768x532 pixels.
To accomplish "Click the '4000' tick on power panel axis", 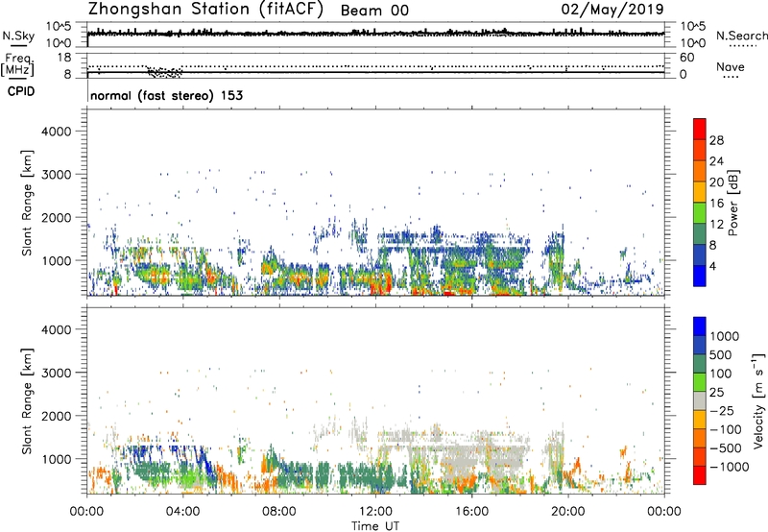I will click(x=56, y=132).
